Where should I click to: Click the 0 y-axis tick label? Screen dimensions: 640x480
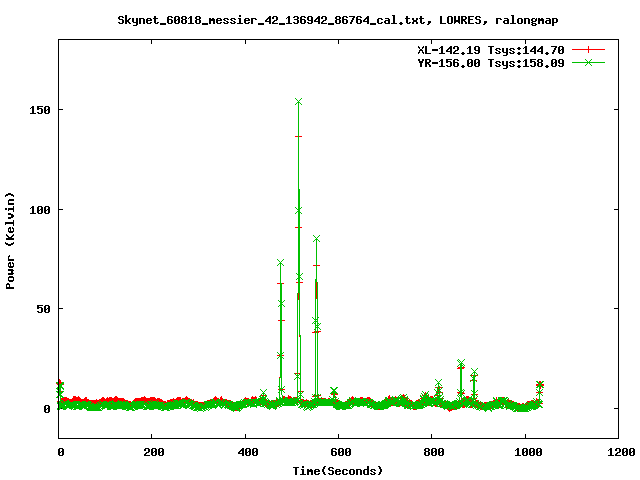pos(47,409)
